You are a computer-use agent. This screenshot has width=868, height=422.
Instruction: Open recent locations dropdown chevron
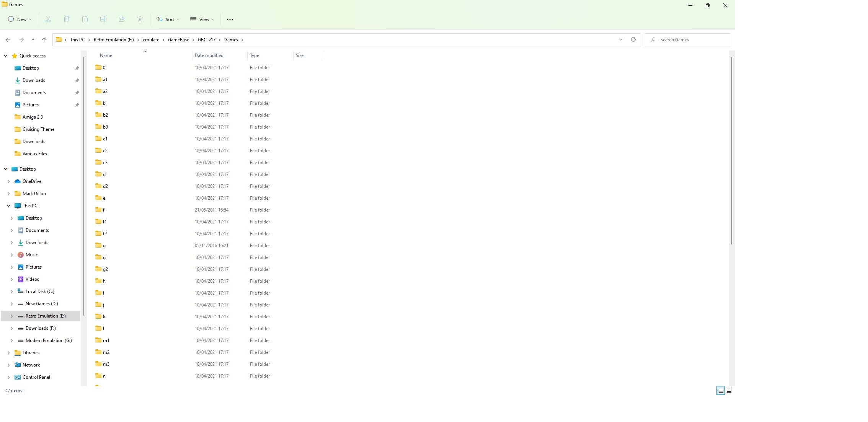pyautogui.click(x=33, y=40)
